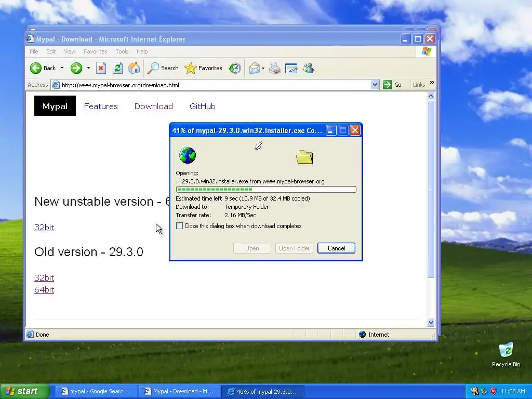Follow the GitHub link
The height and width of the screenshot is (399, 532).
pyautogui.click(x=203, y=106)
